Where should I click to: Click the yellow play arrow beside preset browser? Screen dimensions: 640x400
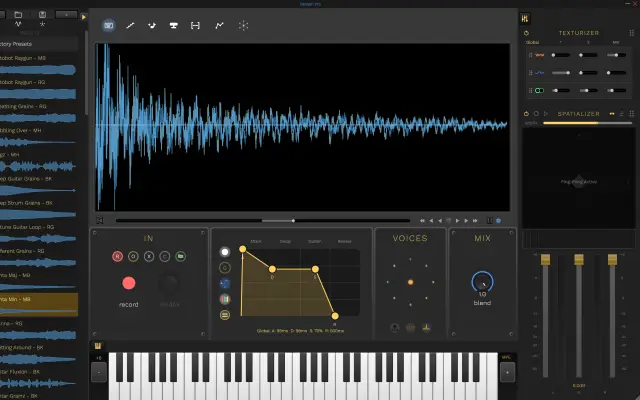coord(84,17)
